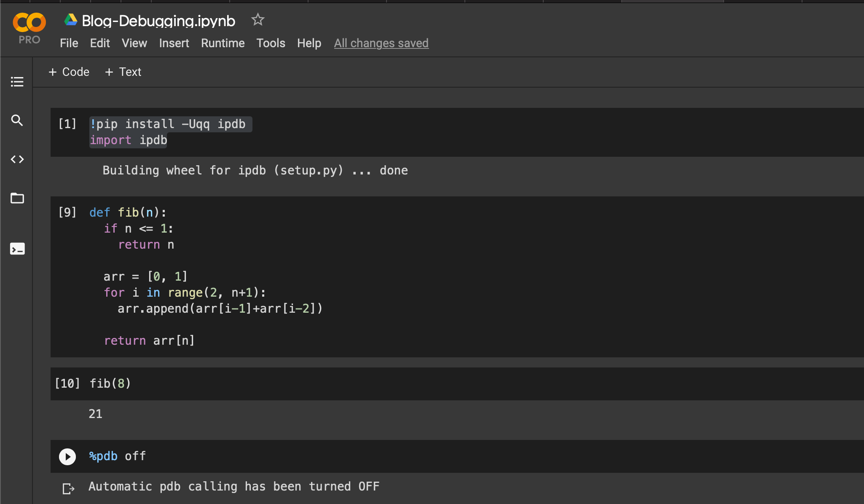
Task: Click the All changes saved link
Action: point(381,43)
